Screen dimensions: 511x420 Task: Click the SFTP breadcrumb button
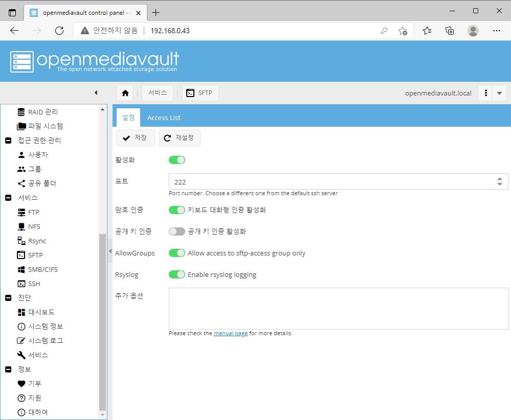pyautogui.click(x=200, y=93)
